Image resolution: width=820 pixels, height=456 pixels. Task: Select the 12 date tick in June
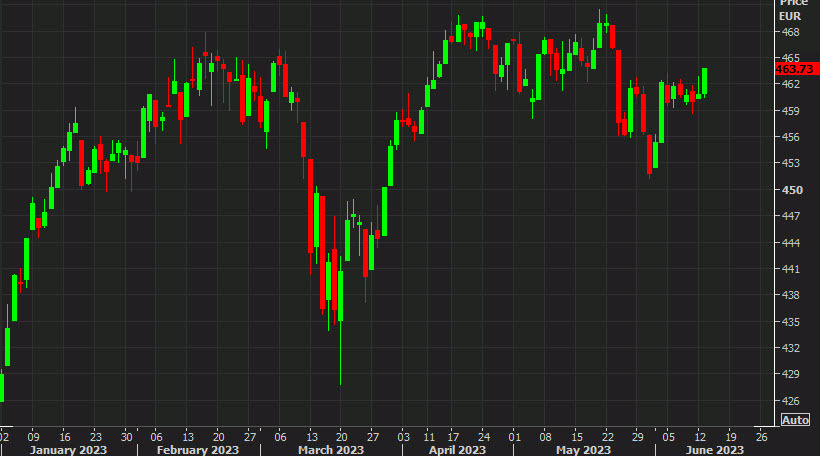[700, 437]
